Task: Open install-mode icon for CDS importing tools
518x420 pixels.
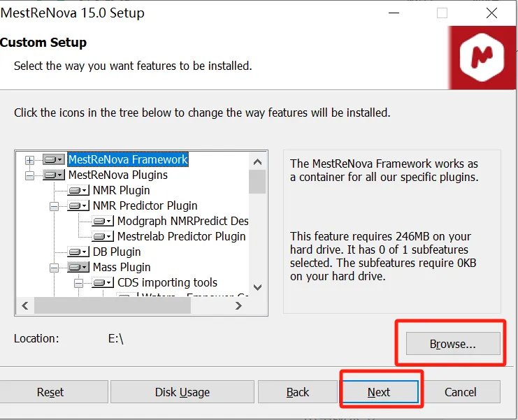Action: [x=102, y=282]
